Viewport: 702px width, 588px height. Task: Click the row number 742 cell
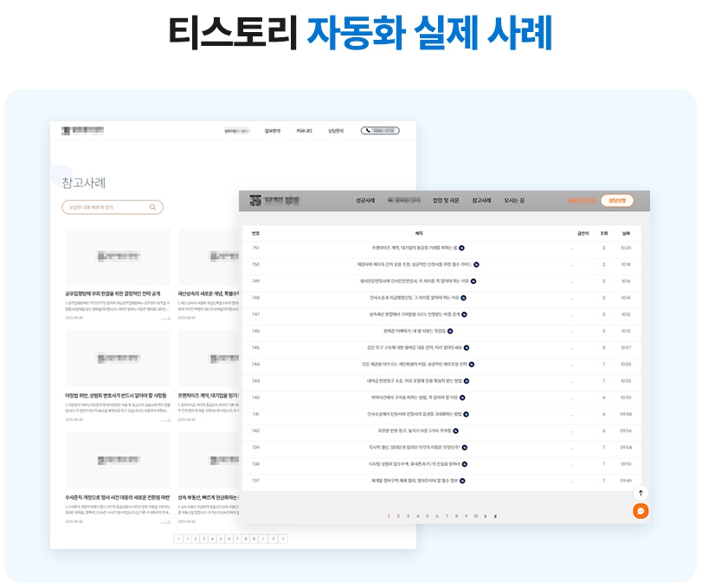tap(255, 397)
